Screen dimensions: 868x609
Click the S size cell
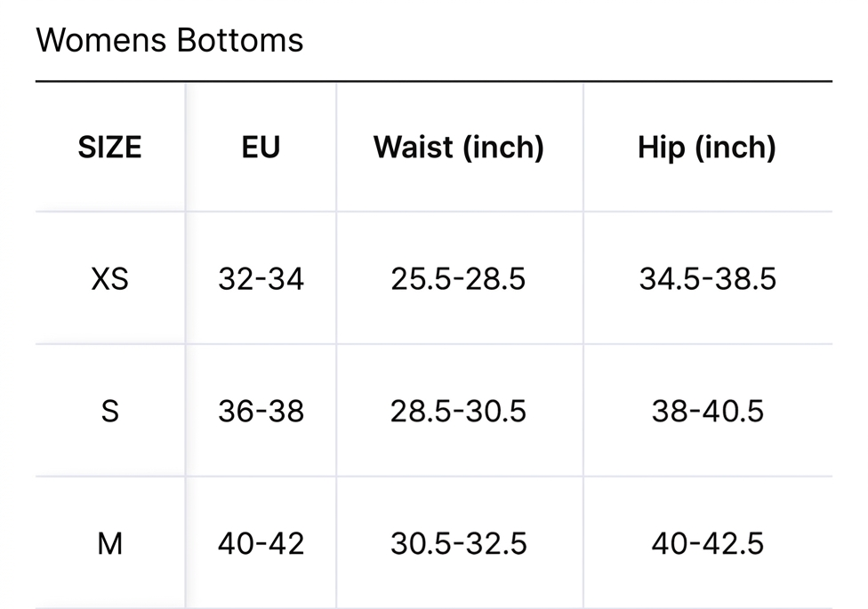point(109,412)
